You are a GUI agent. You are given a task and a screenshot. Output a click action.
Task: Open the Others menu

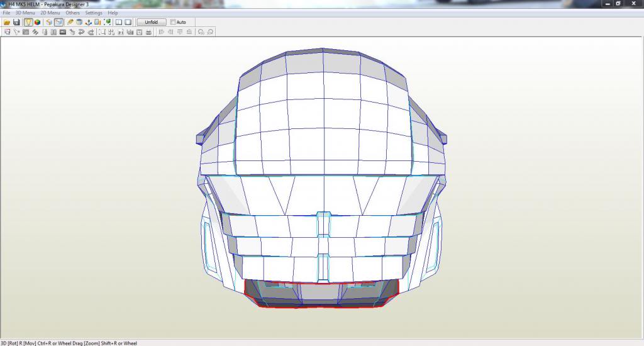73,13
